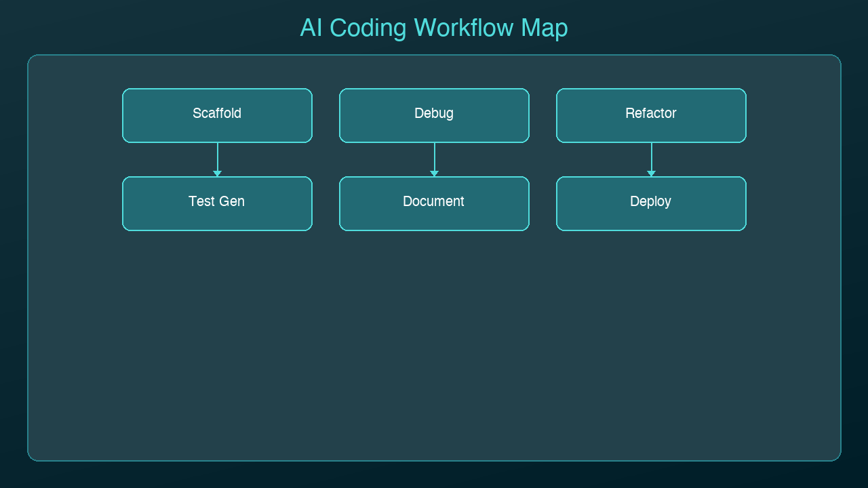868x488 pixels.
Task: Select connector line below Scaffold node
Action: point(217,157)
